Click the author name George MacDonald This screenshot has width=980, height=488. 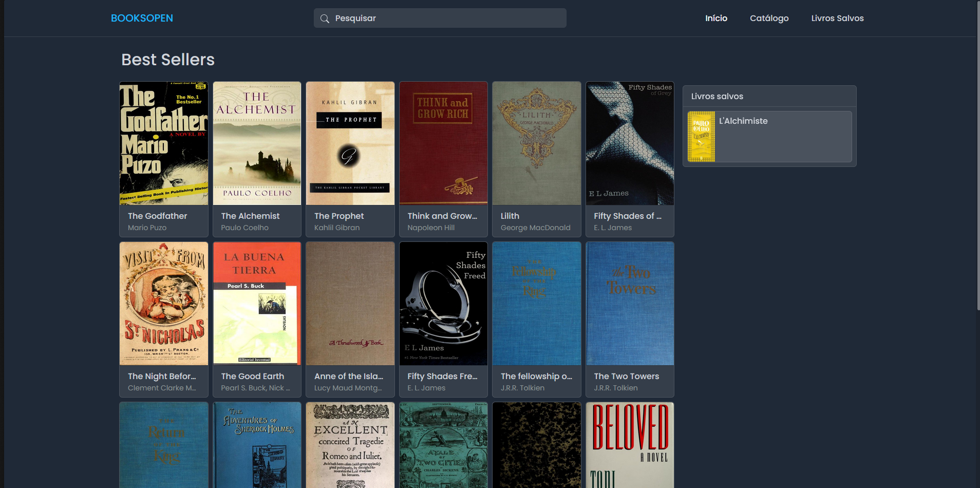(535, 228)
